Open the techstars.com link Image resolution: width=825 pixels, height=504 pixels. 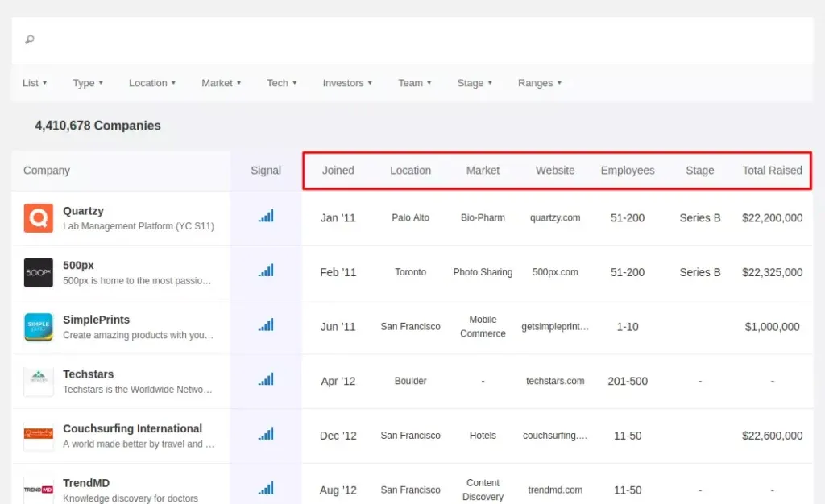pyautogui.click(x=555, y=381)
